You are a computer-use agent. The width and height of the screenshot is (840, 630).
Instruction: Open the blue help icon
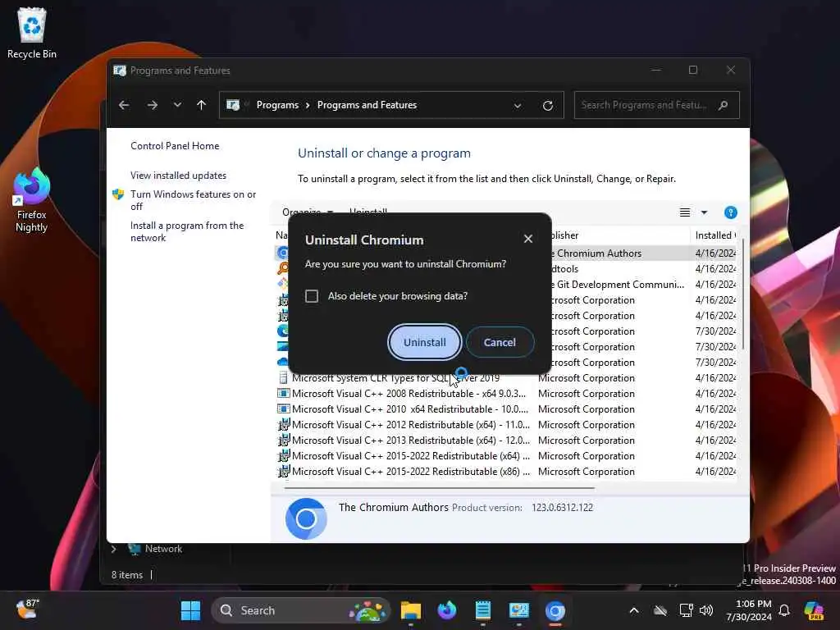click(731, 212)
